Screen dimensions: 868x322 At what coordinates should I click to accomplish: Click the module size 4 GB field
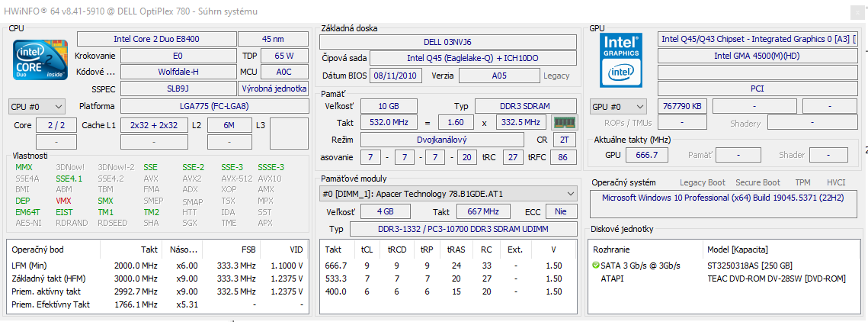click(386, 211)
